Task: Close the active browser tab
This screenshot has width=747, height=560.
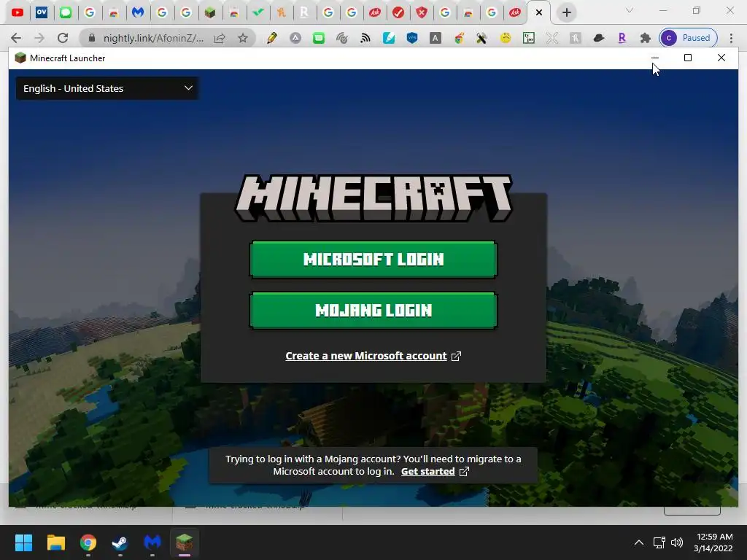Action: 539,12
